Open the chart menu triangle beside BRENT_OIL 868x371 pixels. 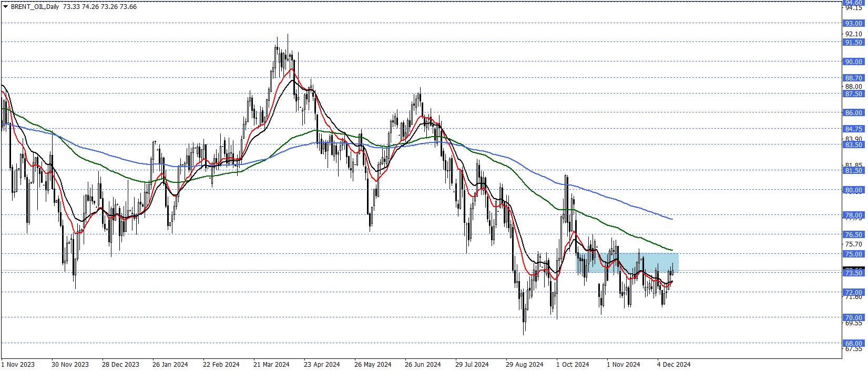(x=5, y=7)
